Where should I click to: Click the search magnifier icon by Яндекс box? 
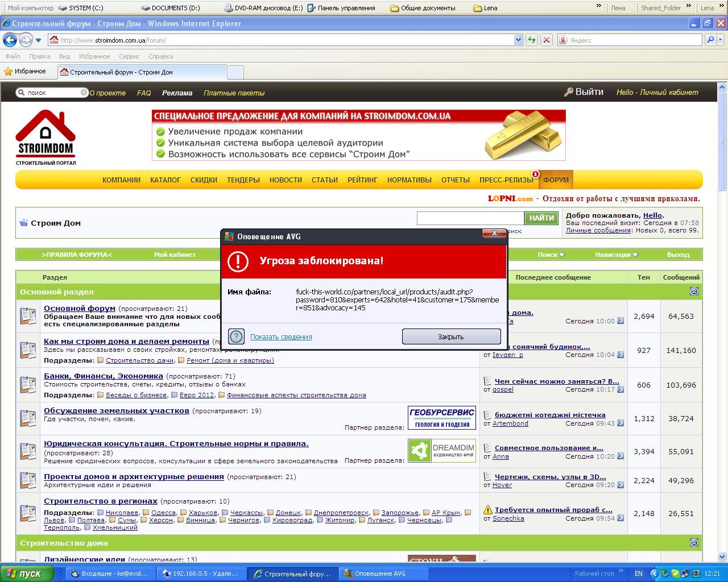710,40
